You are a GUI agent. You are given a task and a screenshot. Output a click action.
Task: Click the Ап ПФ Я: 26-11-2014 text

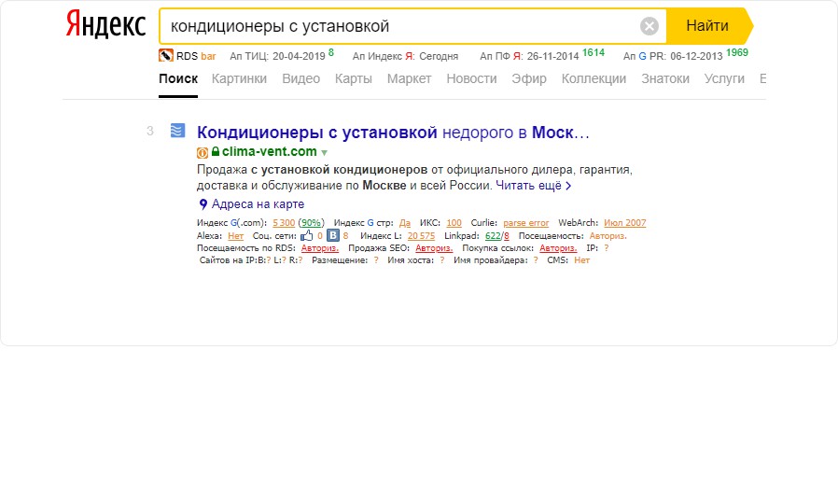tap(529, 56)
